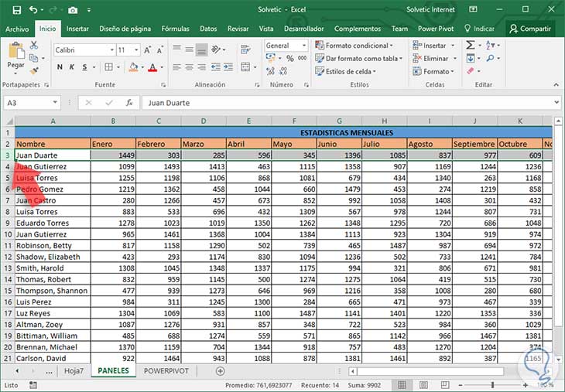Click the zoom slider in status bar
The image size is (565, 392).
click(x=493, y=384)
